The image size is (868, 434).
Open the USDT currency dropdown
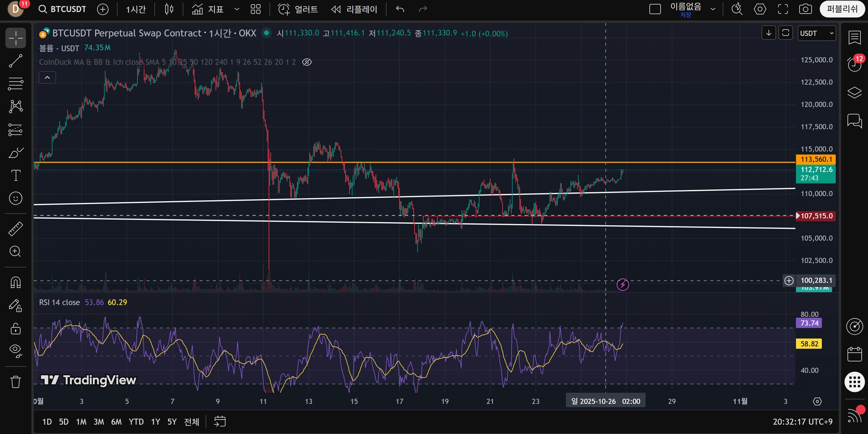816,33
